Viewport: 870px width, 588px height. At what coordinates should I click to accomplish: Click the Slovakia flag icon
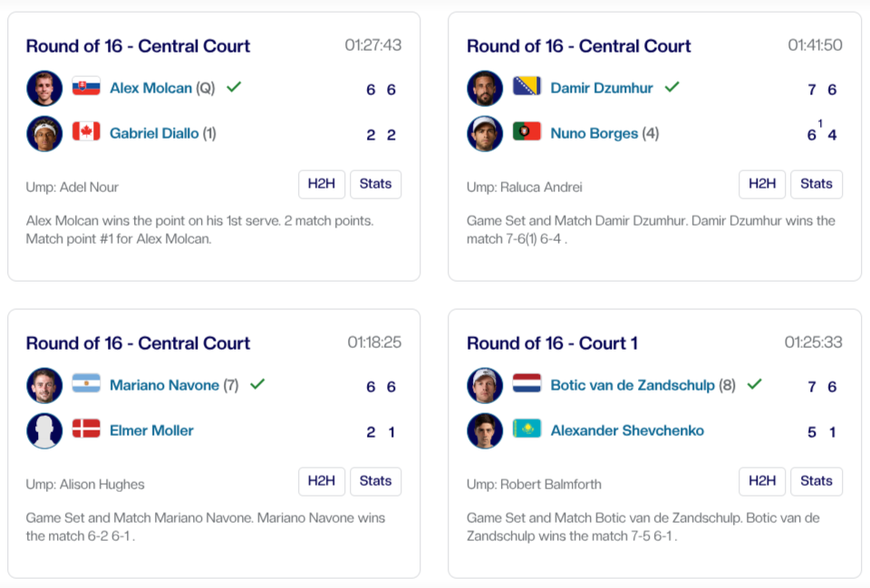coord(86,88)
